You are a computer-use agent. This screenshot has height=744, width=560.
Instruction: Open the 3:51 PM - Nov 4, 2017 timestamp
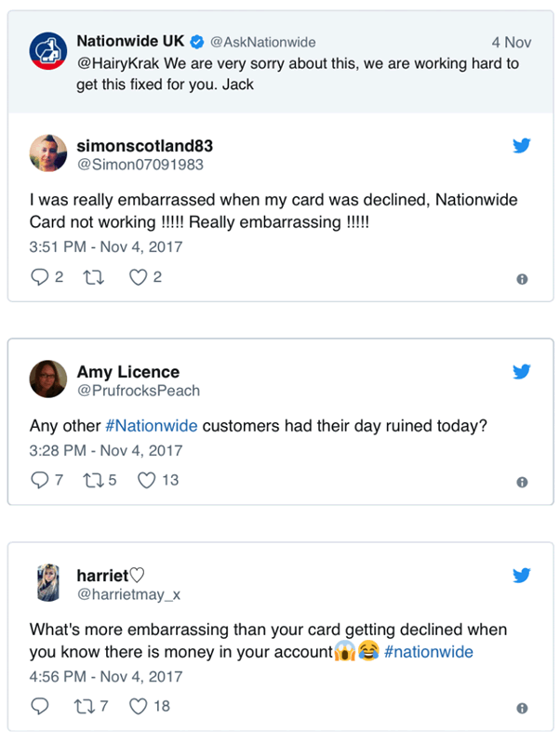(x=106, y=247)
